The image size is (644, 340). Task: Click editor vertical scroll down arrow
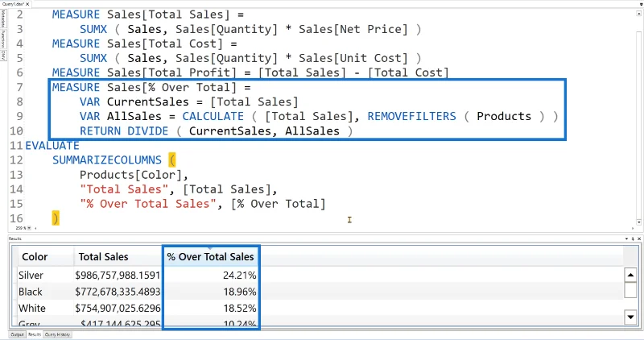click(639, 222)
